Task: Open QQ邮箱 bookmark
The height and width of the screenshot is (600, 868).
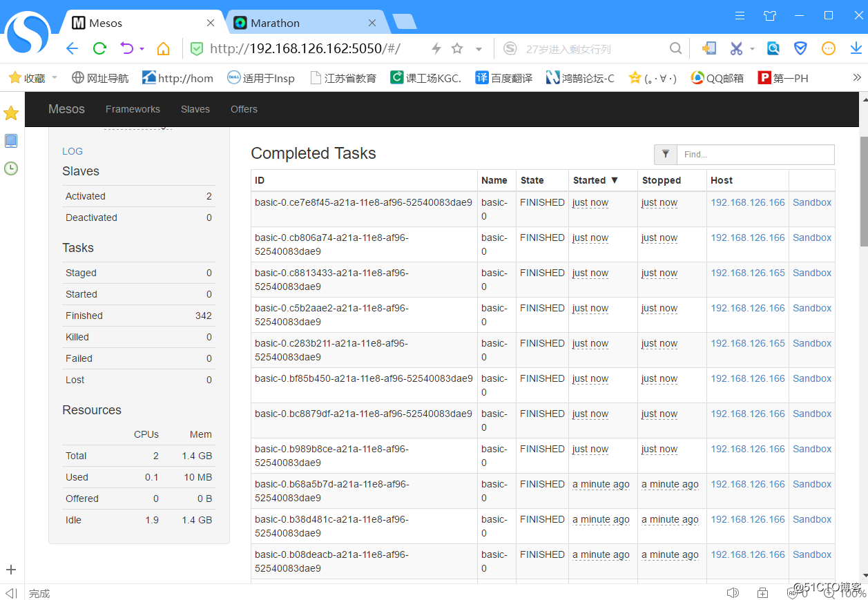Action: 717,78
